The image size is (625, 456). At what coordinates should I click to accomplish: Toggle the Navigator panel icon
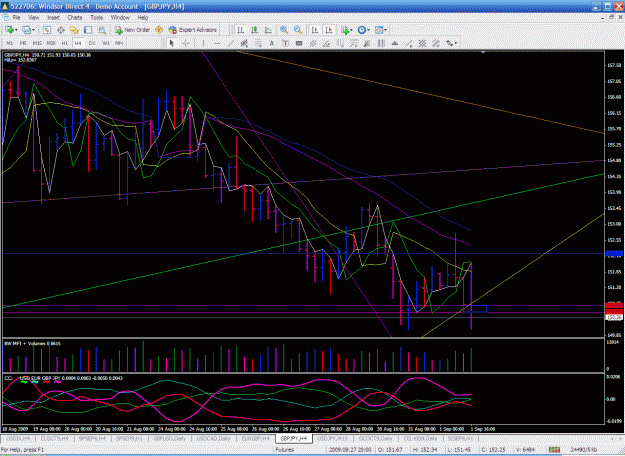[x=74, y=30]
